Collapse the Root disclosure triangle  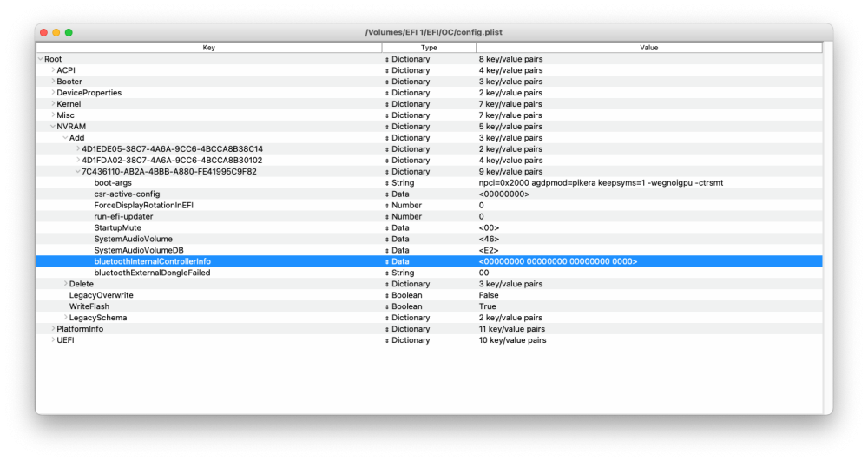point(41,59)
